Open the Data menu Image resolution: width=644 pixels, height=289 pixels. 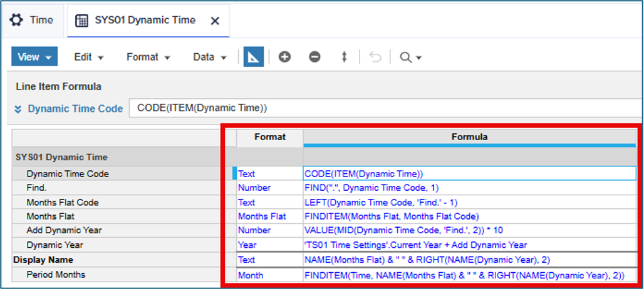click(210, 57)
